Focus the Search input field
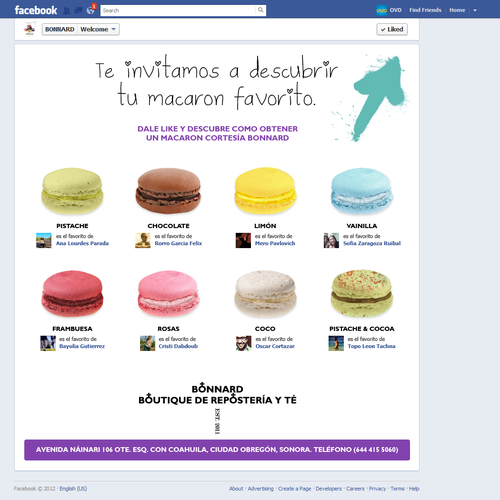The height and width of the screenshot is (500, 500). 178,10
